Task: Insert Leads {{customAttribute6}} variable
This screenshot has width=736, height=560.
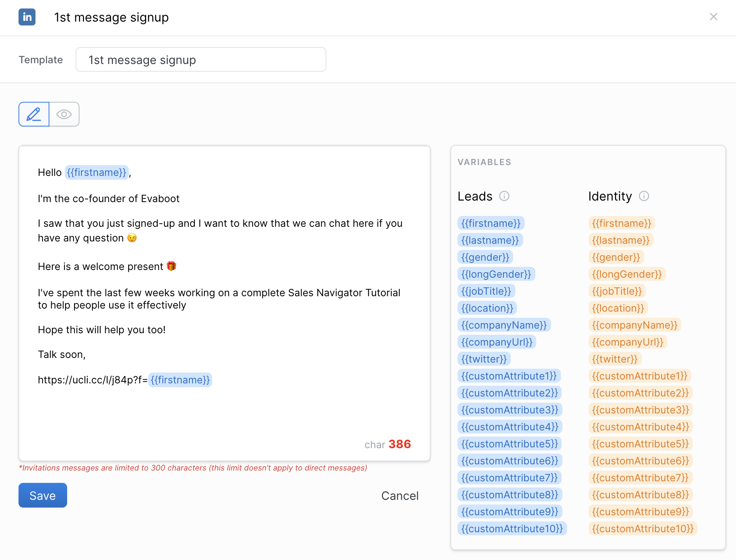Action: (x=510, y=461)
